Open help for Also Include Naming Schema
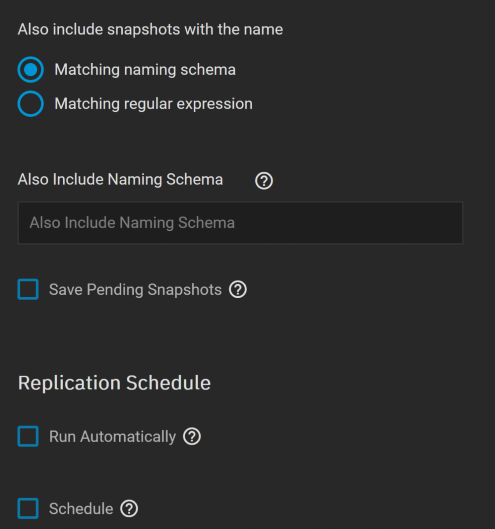Image resolution: width=495 pixels, height=529 pixels. pos(264,181)
